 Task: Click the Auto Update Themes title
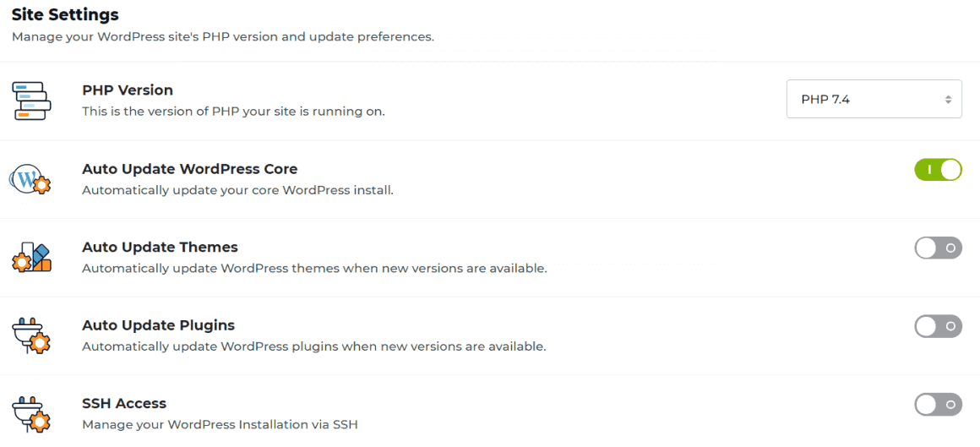click(x=160, y=247)
